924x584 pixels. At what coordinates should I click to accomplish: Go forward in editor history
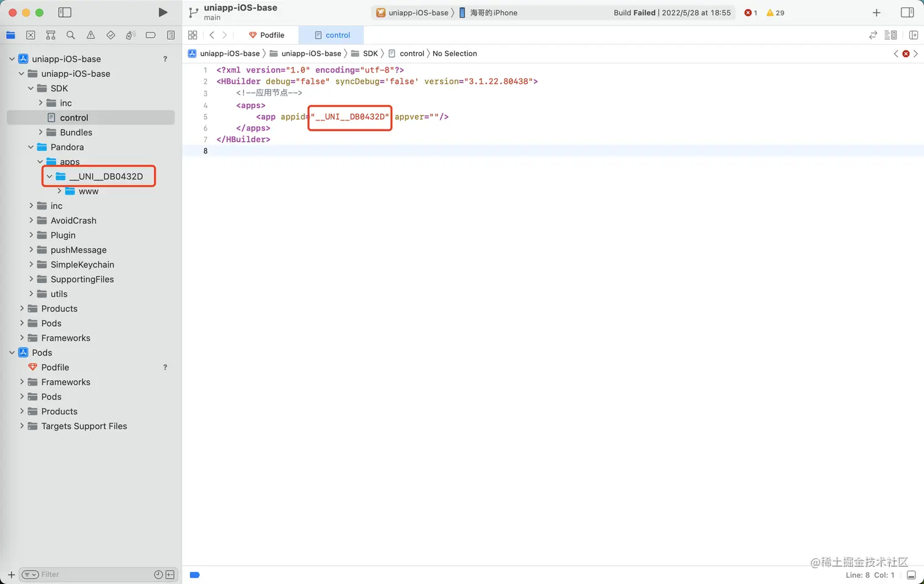(x=224, y=35)
